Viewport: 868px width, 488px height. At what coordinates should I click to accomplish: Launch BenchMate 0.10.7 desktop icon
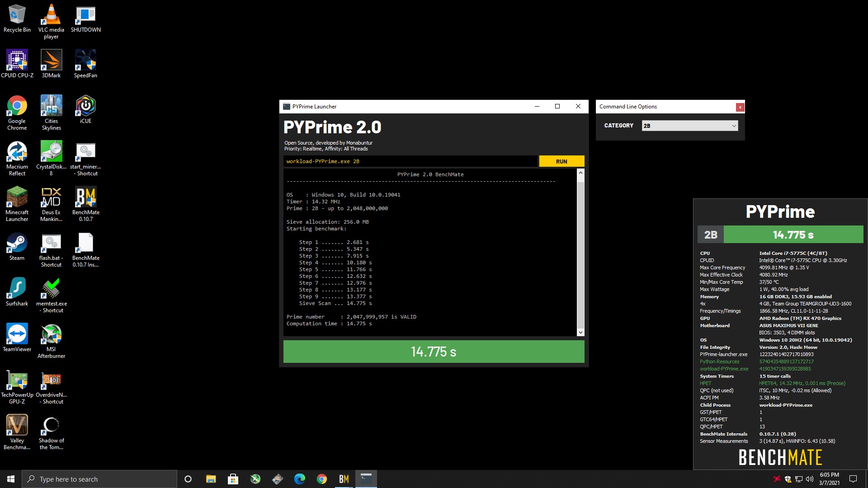click(x=85, y=204)
